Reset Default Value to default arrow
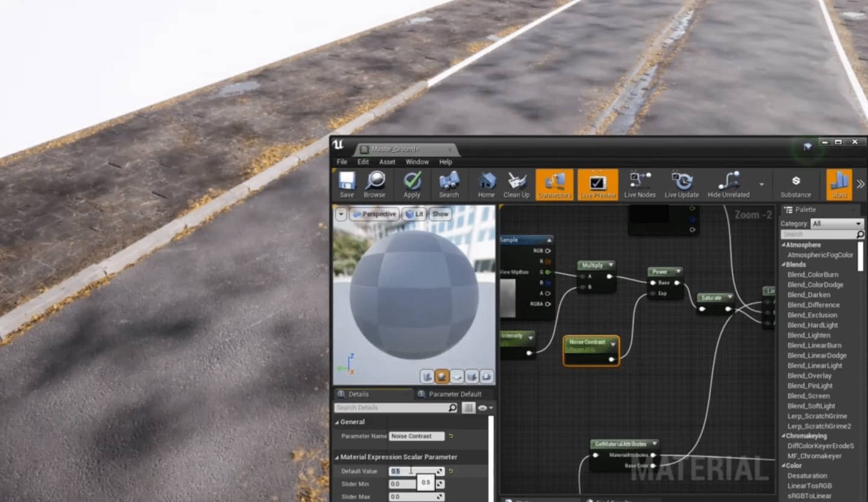 (x=451, y=471)
